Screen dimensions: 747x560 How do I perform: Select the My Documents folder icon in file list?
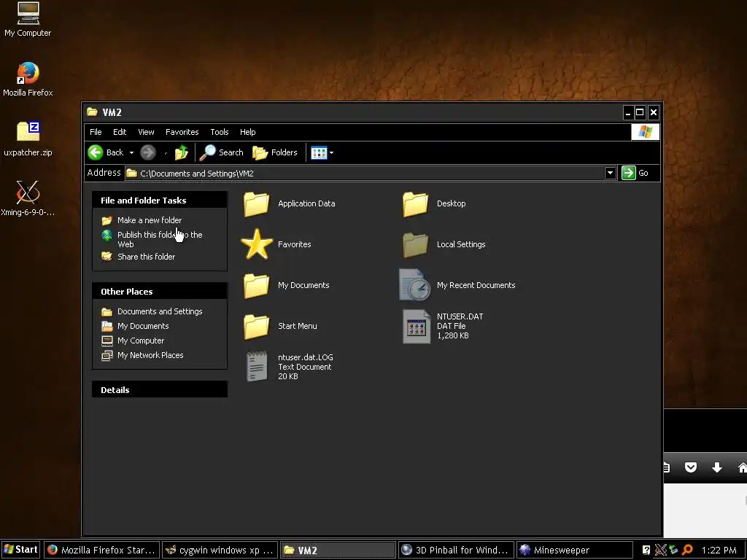pyautogui.click(x=256, y=285)
